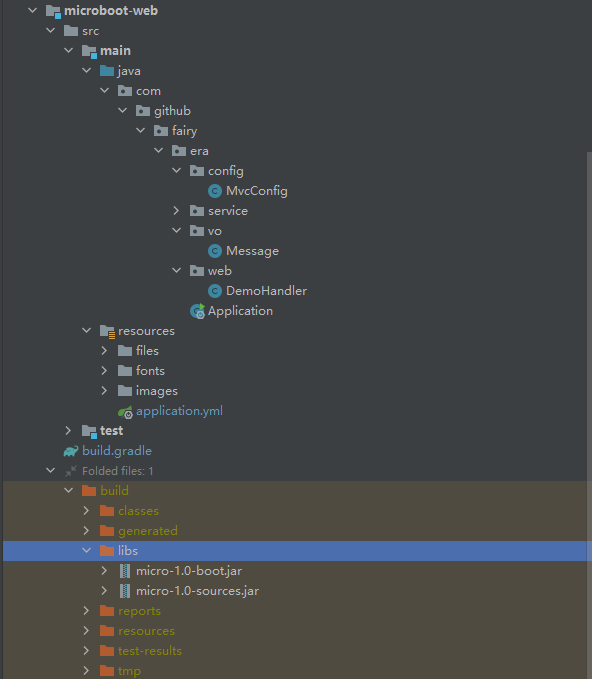Expand the classes folder arrow
The height and width of the screenshot is (679, 592).
coord(86,511)
